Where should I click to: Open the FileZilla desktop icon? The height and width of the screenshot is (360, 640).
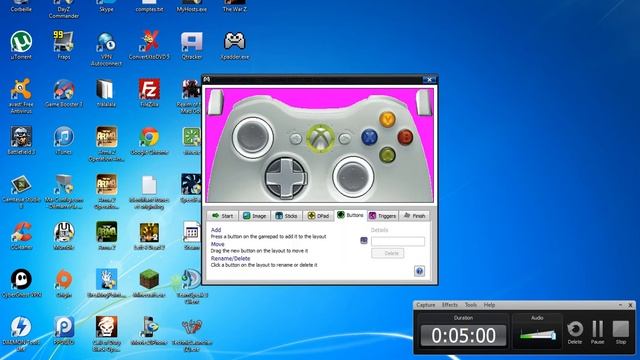point(149,93)
